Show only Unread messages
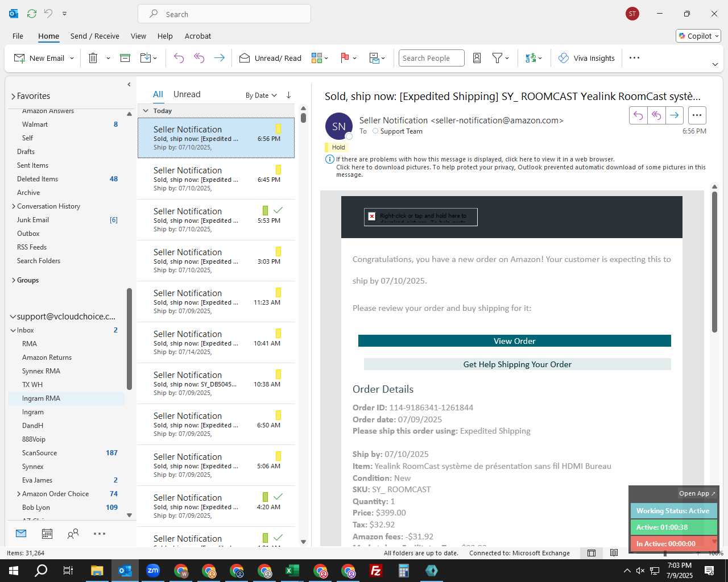The image size is (728, 582). [x=187, y=94]
